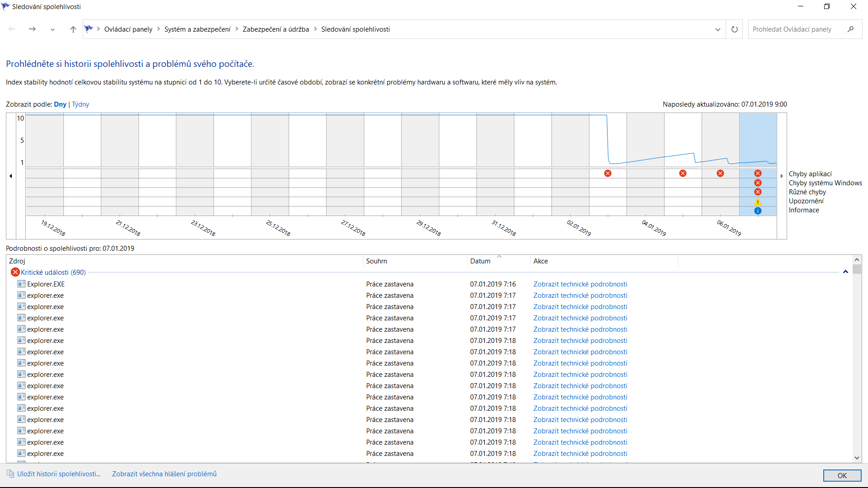Image resolution: width=868 pixels, height=488 pixels.
Task: Click the red Windows failure icon on 07.01.2019
Action: click(x=758, y=183)
